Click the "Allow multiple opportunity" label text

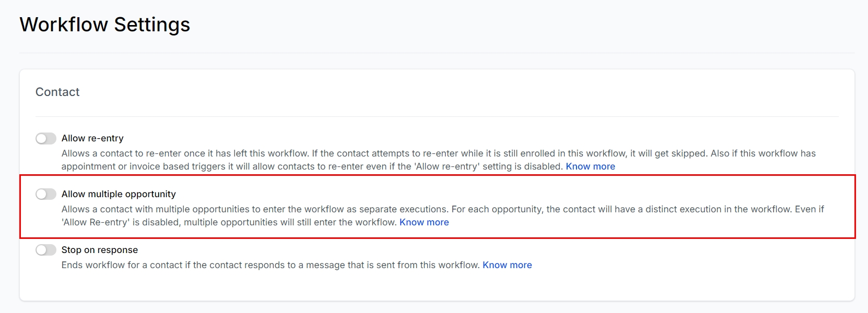(119, 194)
